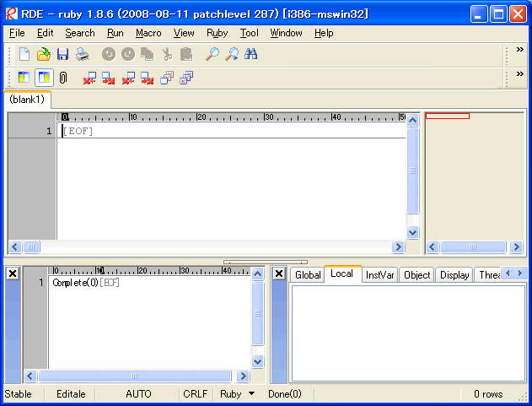The width and height of the screenshot is (532, 406).
Task: Save file using the floppy disk icon
Action: coord(62,54)
